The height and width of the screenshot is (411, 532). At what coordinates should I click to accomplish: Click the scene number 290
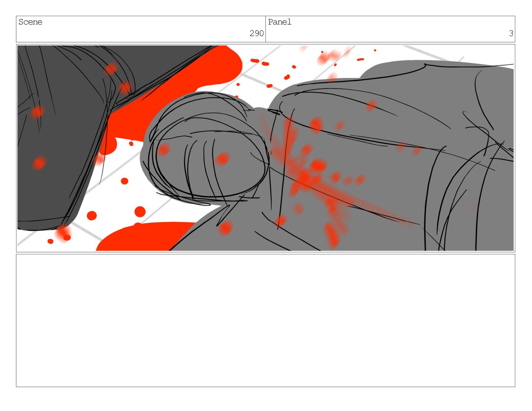257,33
